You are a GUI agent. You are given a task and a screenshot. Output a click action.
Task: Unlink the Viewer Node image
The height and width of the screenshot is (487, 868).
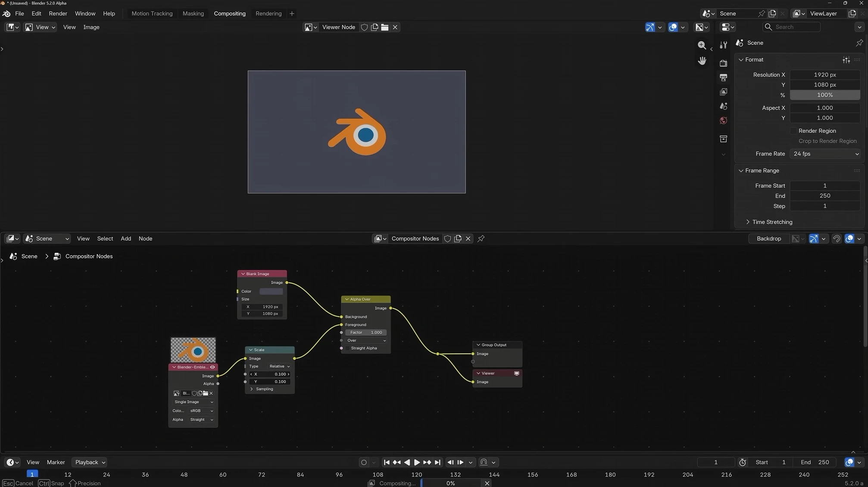coord(395,27)
